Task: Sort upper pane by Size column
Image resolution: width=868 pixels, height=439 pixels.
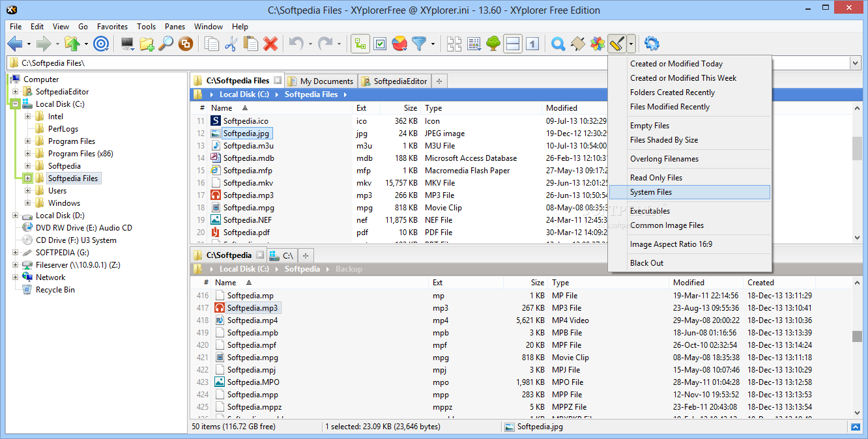Action: [410, 108]
